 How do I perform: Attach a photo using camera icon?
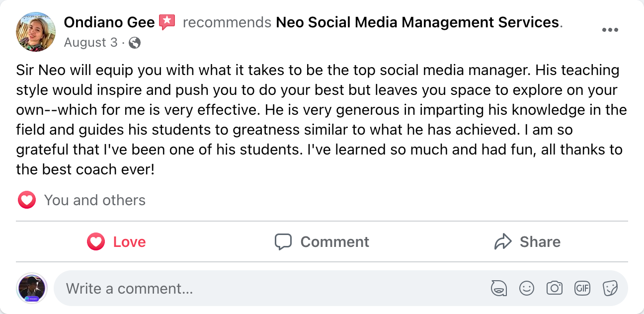(554, 288)
